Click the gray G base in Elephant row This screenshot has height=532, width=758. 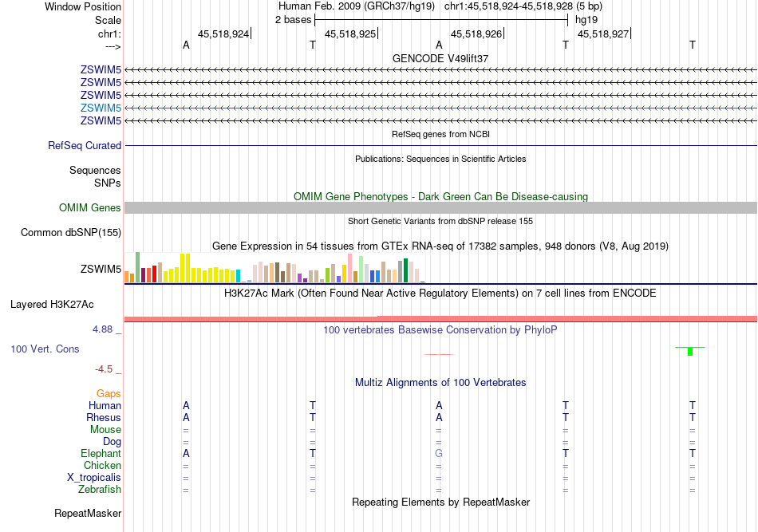click(439, 454)
